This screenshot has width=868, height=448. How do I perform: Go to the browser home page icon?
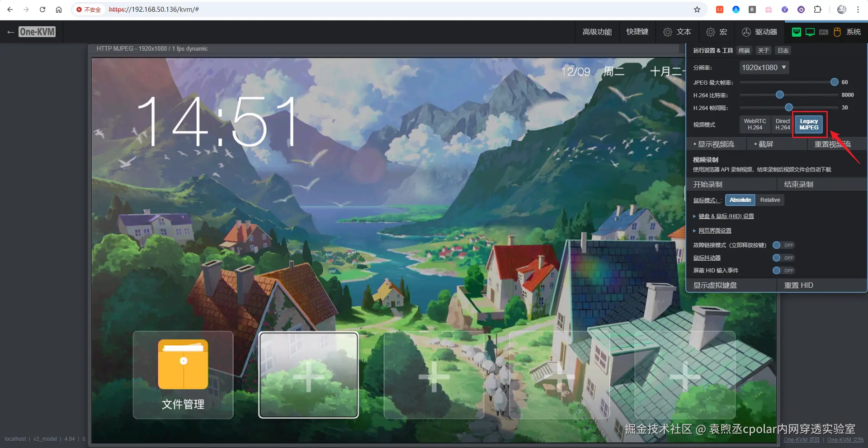click(x=59, y=10)
